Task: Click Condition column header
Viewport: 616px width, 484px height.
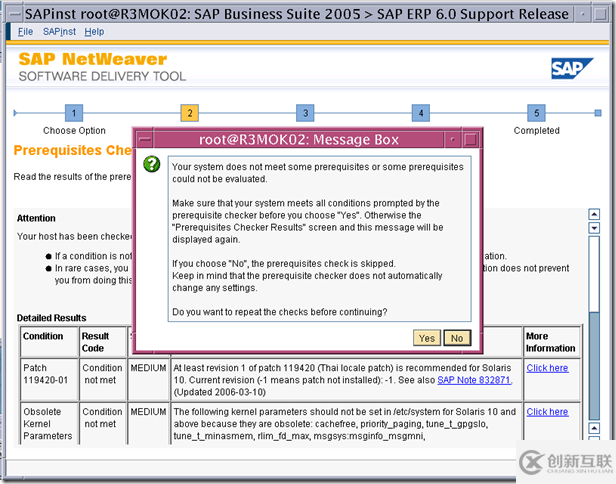Action: (49, 342)
